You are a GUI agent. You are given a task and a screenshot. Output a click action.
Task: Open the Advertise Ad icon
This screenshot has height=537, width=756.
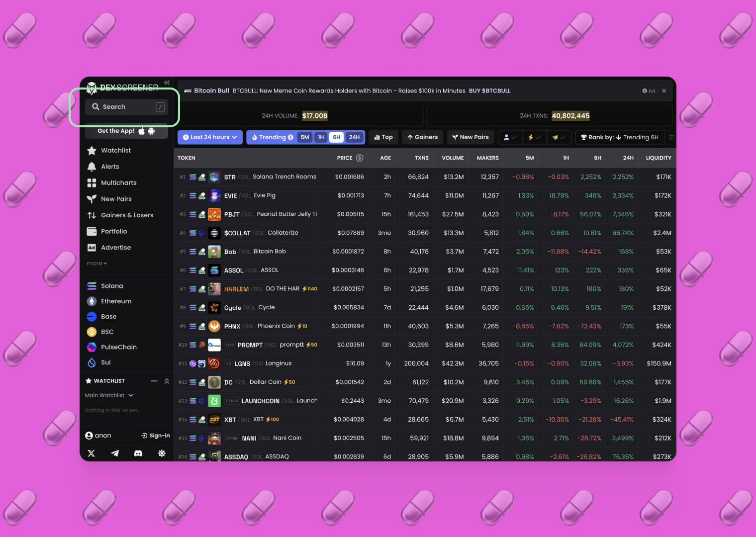92,247
